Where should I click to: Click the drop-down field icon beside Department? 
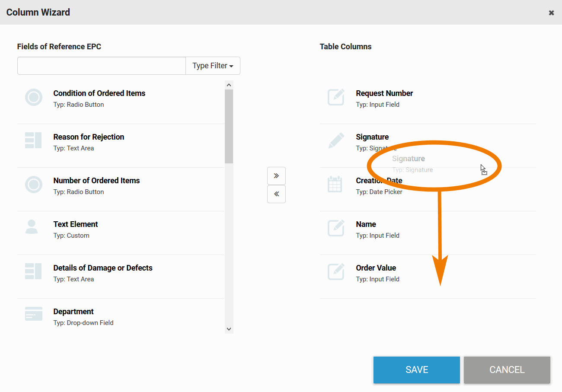34,314
